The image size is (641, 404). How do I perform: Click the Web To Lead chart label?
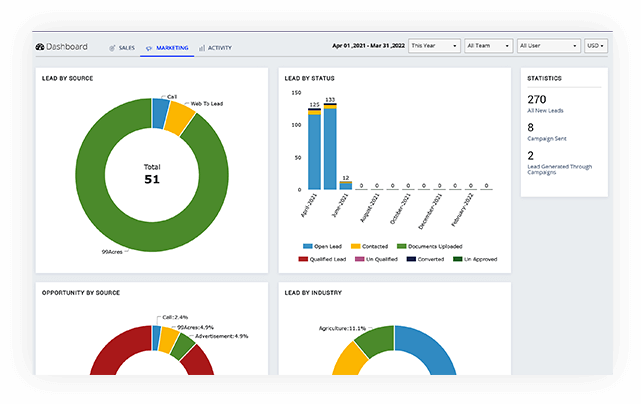(207, 104)
